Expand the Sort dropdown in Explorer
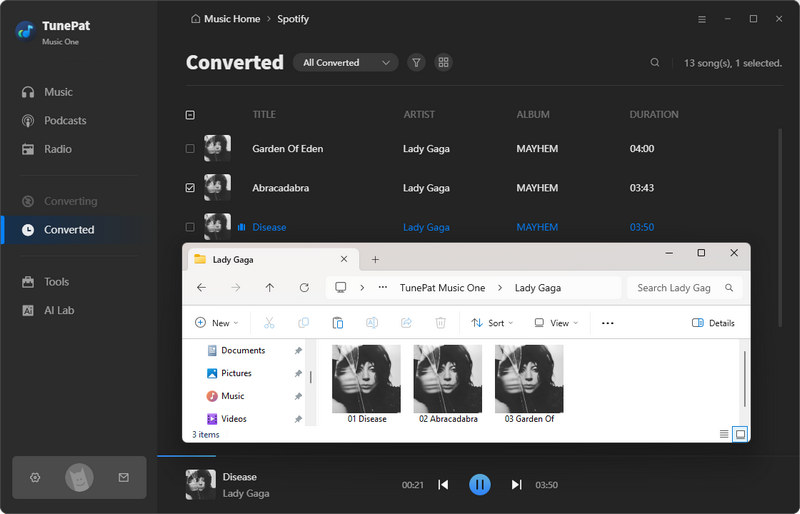The width and height of the screenshot is (800, 514). point(492,323)
